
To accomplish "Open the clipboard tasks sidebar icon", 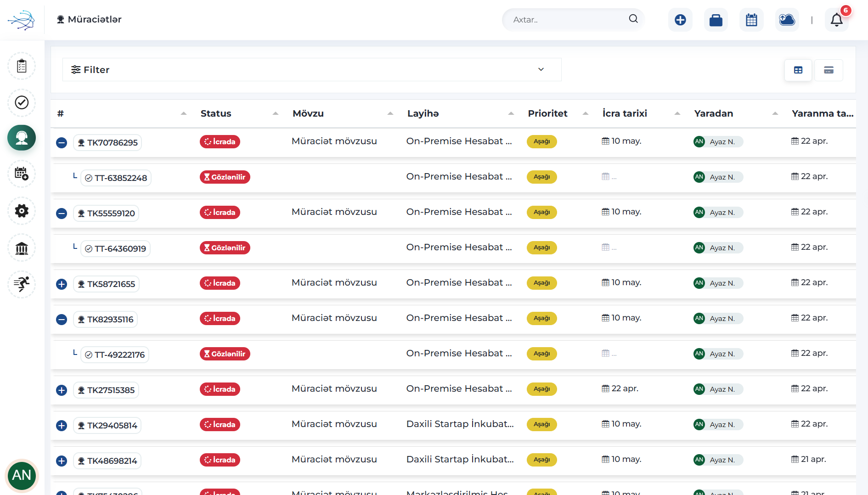I will [x=22, y=66].
